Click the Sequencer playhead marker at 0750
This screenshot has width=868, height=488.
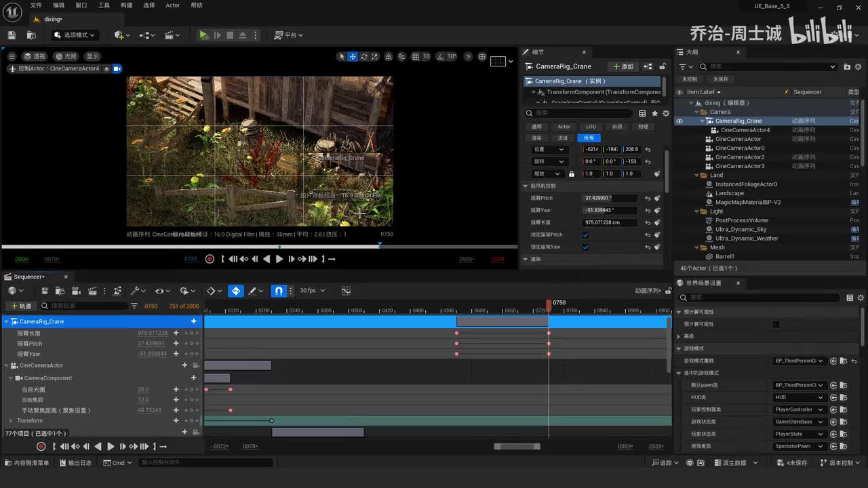(549, 305)
